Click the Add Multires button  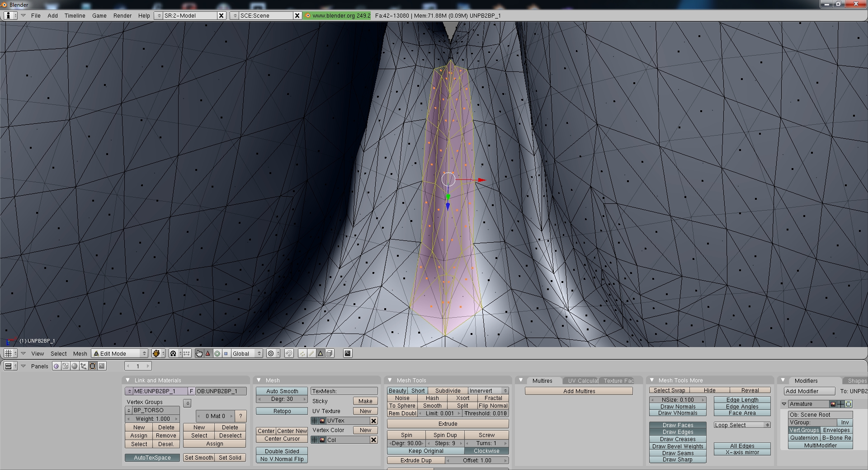click(579, 391)
